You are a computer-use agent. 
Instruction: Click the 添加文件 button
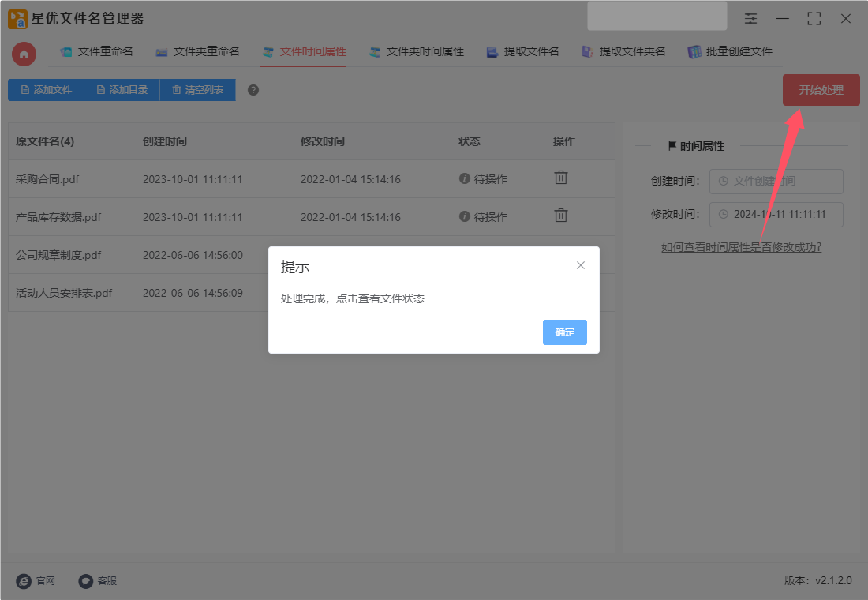pyautogui.click(x=46, y=90)
